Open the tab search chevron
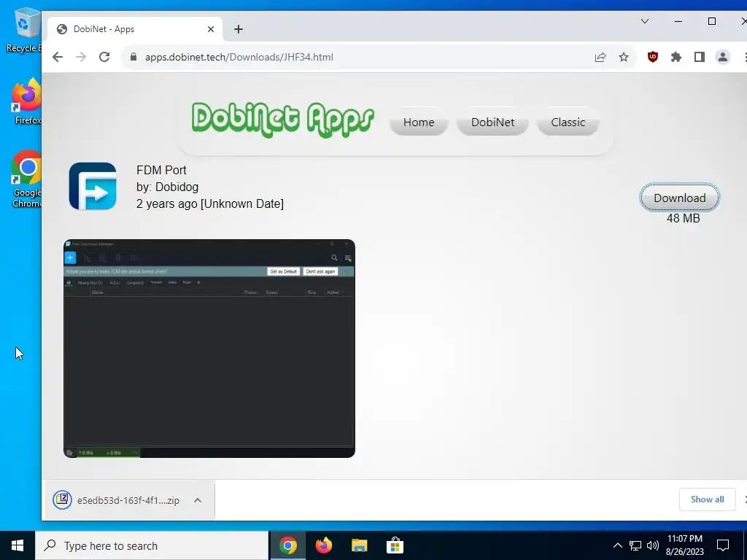The width and height of the screenshot is (747, 560). click(645, 21)
